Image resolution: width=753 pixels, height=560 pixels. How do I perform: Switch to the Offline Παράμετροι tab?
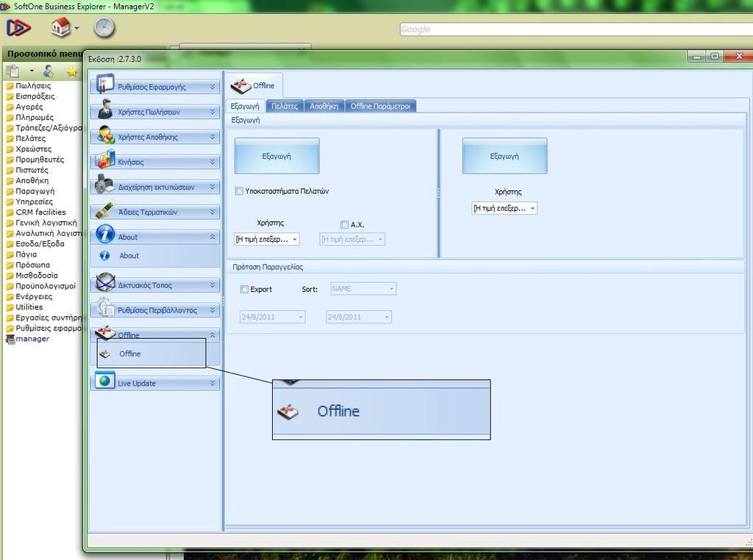tap(380, 106)
